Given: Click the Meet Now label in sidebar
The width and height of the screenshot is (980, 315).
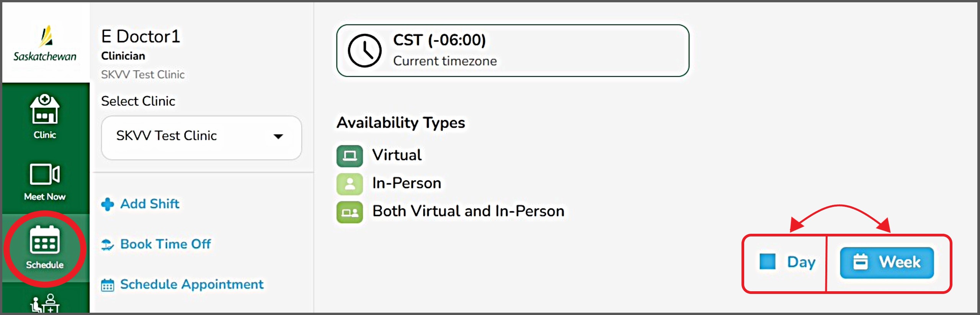Looking at the screenshot, I should click(45, 197).
